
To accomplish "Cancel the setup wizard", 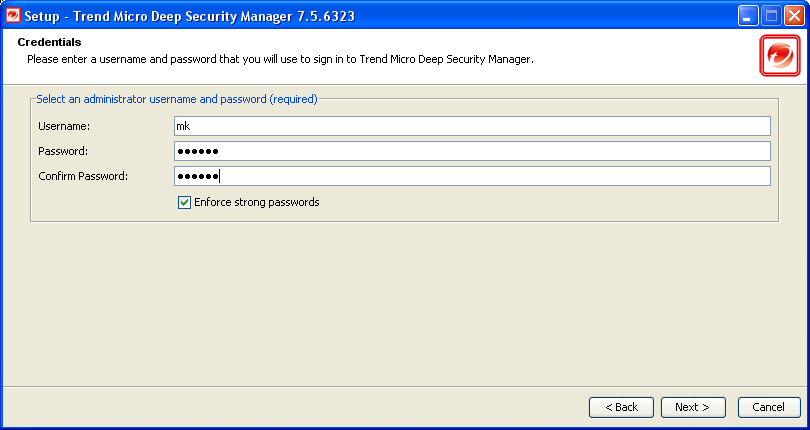I will (x=769, y=407).
